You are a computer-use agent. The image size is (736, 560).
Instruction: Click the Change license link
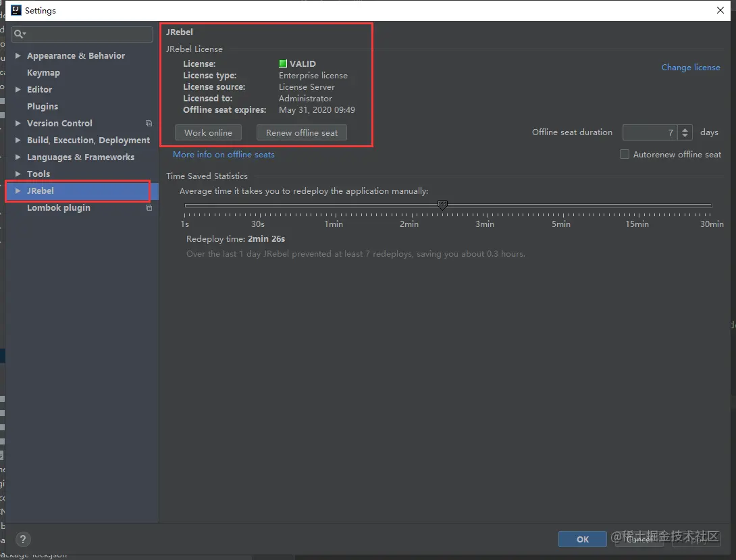pyautogui.click(x=691, y=67)
